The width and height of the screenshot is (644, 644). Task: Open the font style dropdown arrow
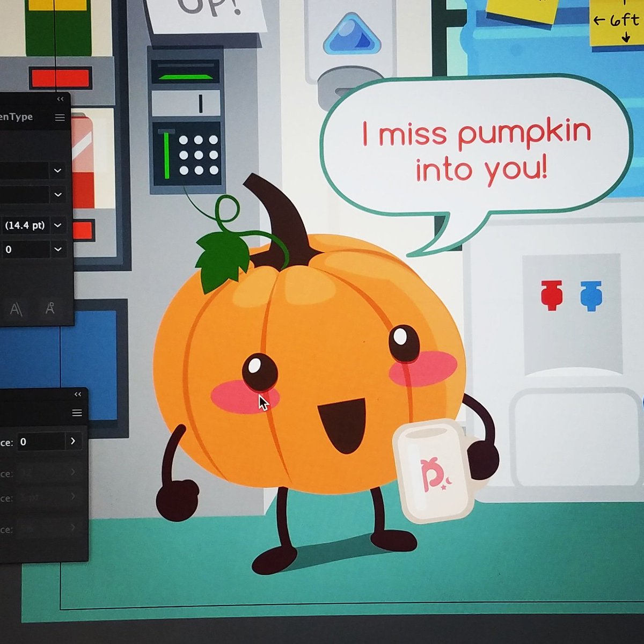pos(57,194)
